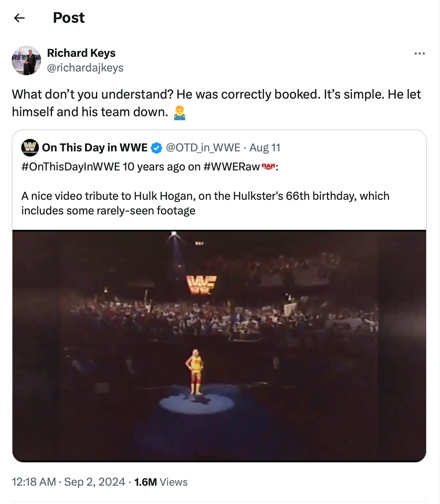This screenshot has height=504, width=440.
Task: Open the three-dot more options menu
Action: coord(419,54)
